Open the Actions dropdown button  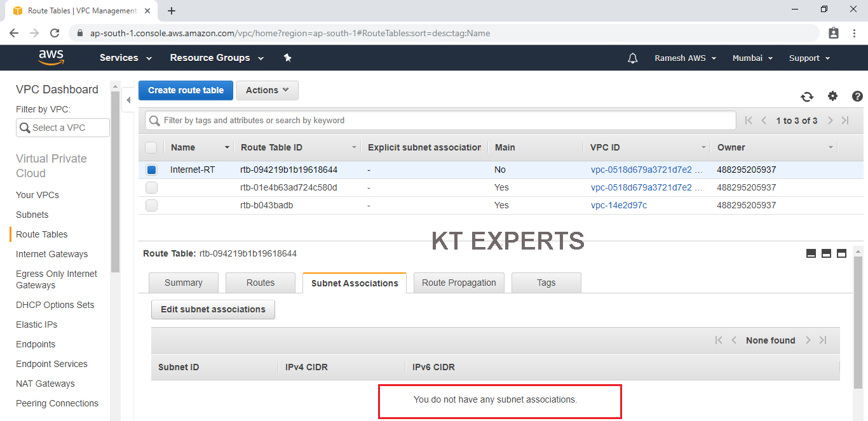coord(268,90)
